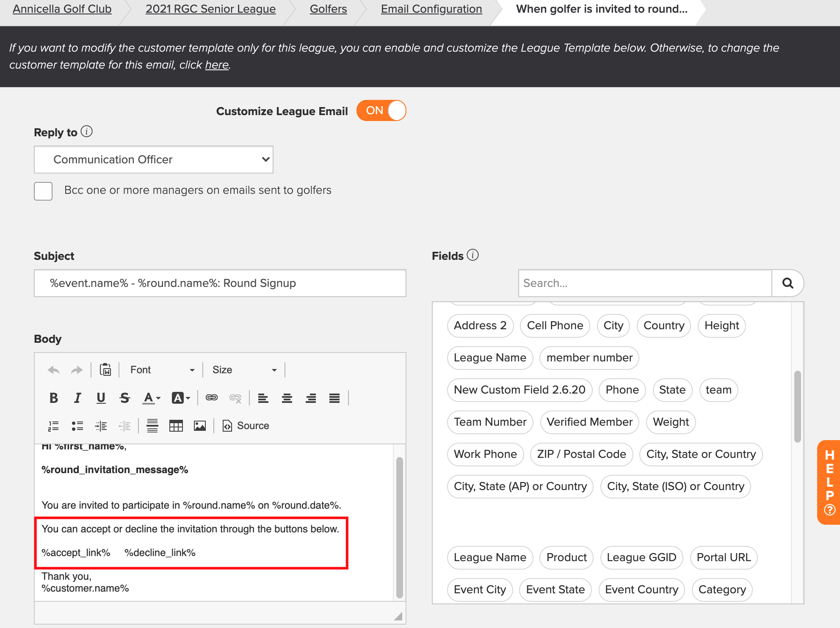Check Bcc managers on emails checkbox
This screenshot has height=628, width=840.
click(x=43, y=191)
